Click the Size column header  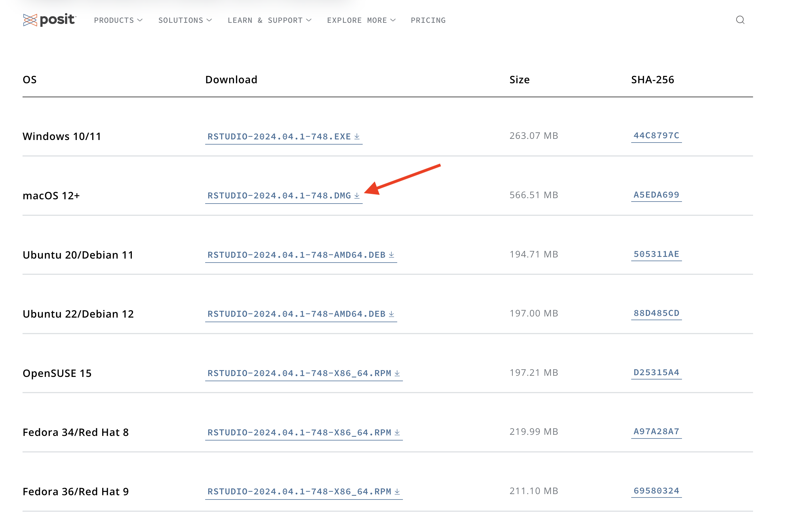point(519,80)
